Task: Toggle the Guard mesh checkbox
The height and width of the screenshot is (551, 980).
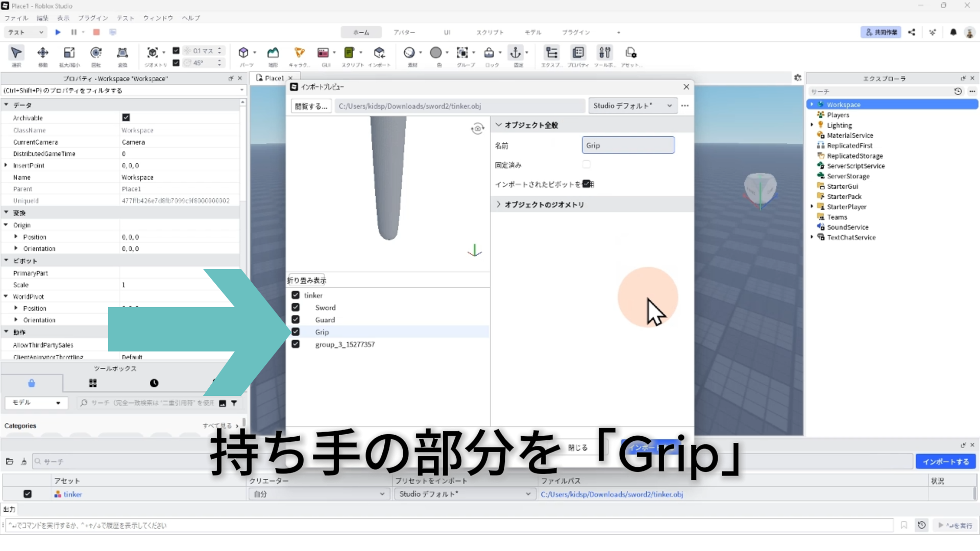Action: click(296, 320)
